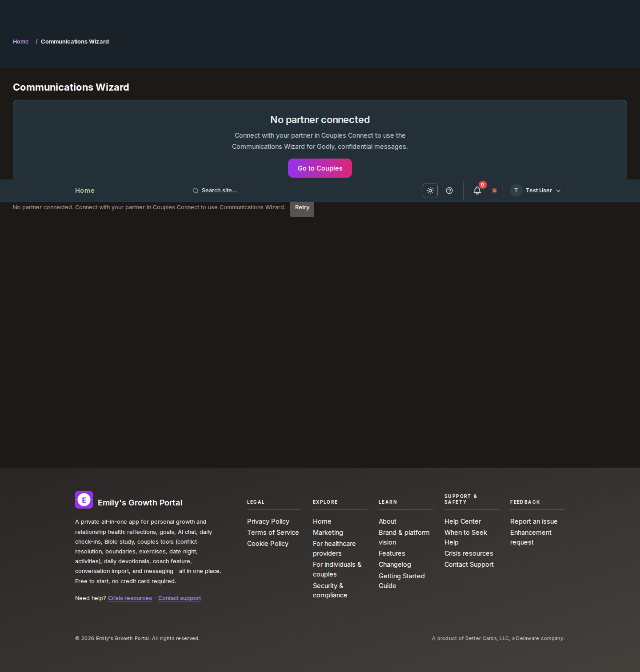The image size is (640, 672).
Task: Click the gradient Go to Couples swatch button
Action: 320,168
